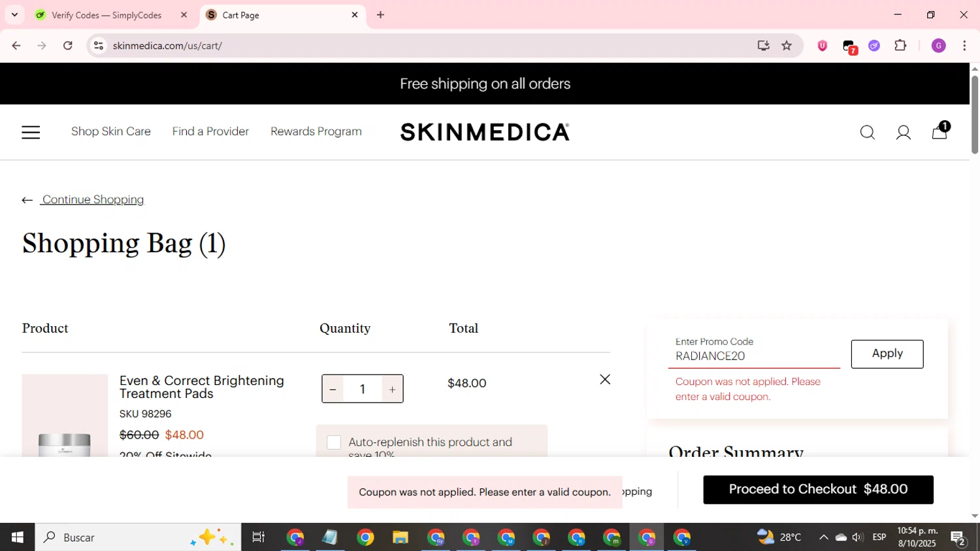
Task: Click the product thumbnail image
Action: [65, 415]
